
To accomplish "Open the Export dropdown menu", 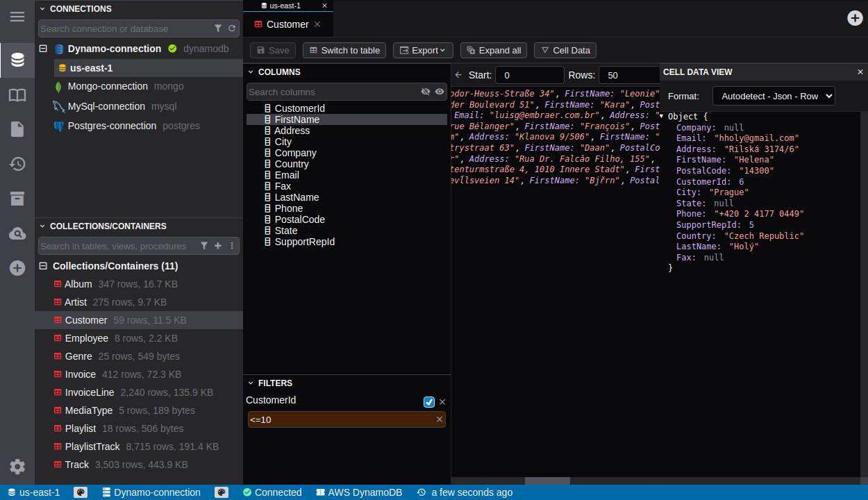I will (x=423, y=50).
